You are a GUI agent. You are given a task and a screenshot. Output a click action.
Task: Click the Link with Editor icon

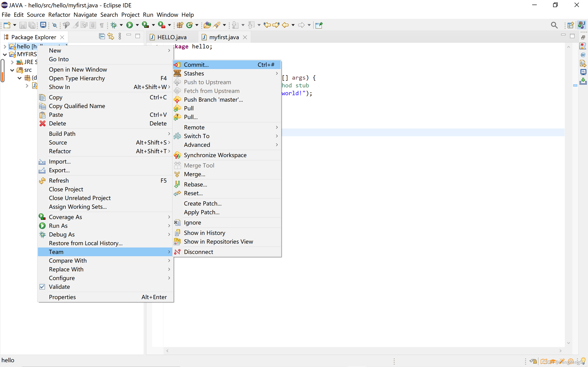[x=111, y=36]
